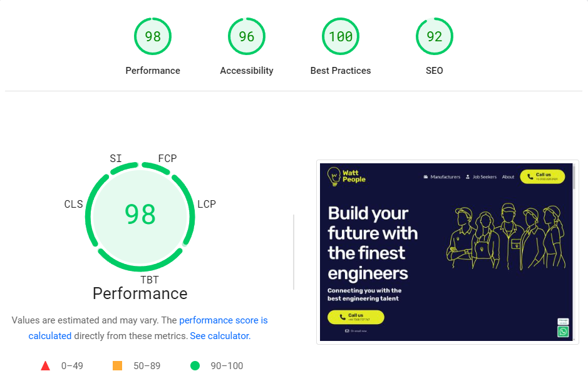Click the green circle 90–100 legend icon
588x386 pixels.
pyautogui.click(x=195, y=366)
